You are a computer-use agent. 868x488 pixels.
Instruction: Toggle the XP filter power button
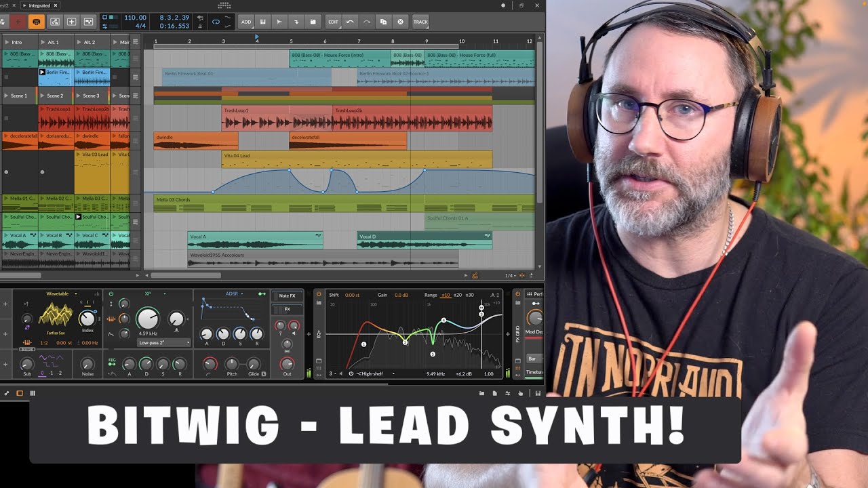(x=111, y=294)
